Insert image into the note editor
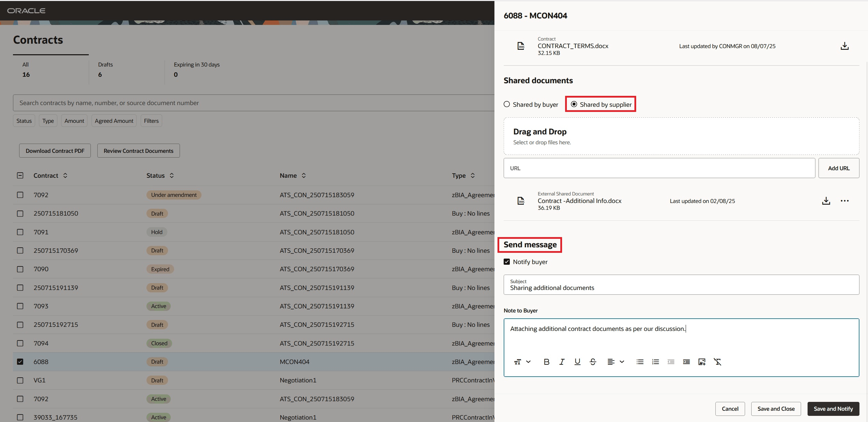The image size is (868, 422). (x=702, y=362)
